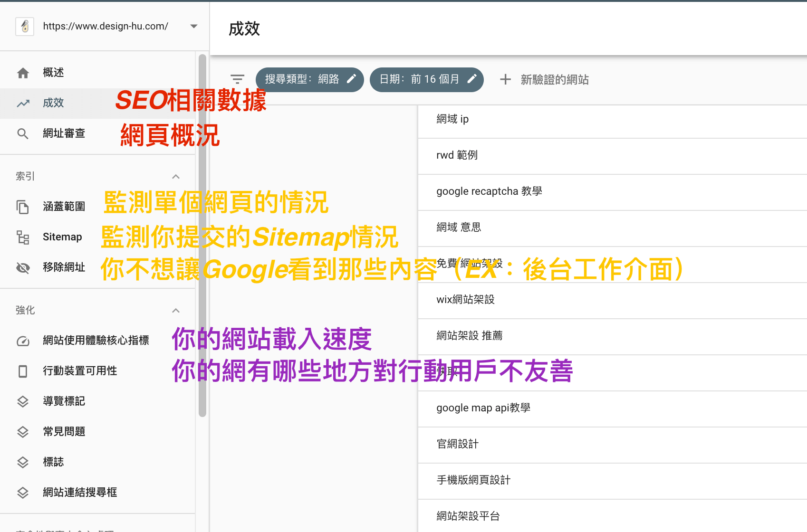
Task: Open the 導覽標記 enhancement report
Action: (97, 401)
